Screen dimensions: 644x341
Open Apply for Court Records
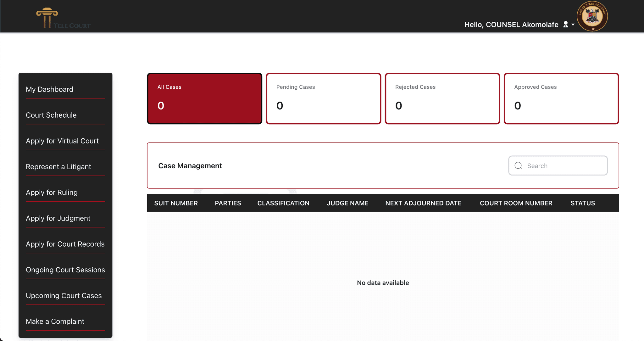point(65,244)
